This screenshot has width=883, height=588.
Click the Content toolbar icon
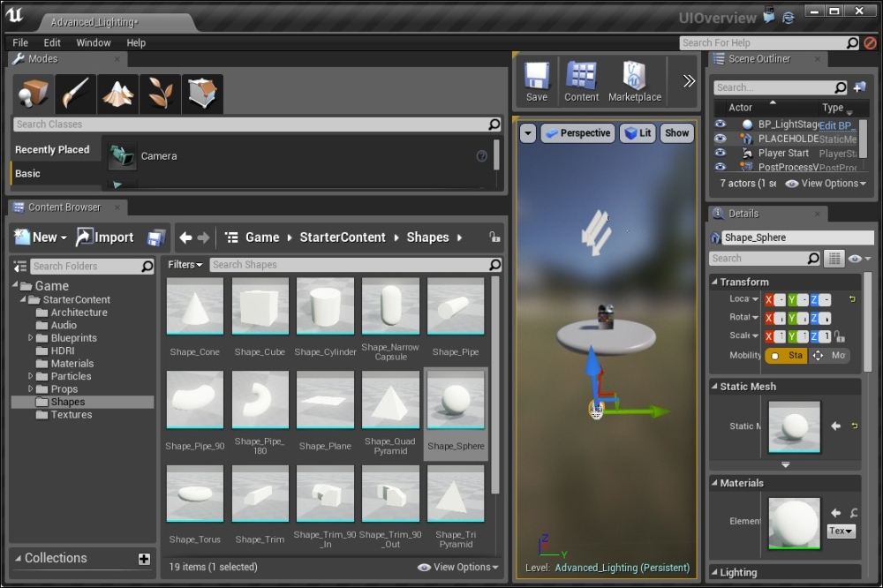582,80
